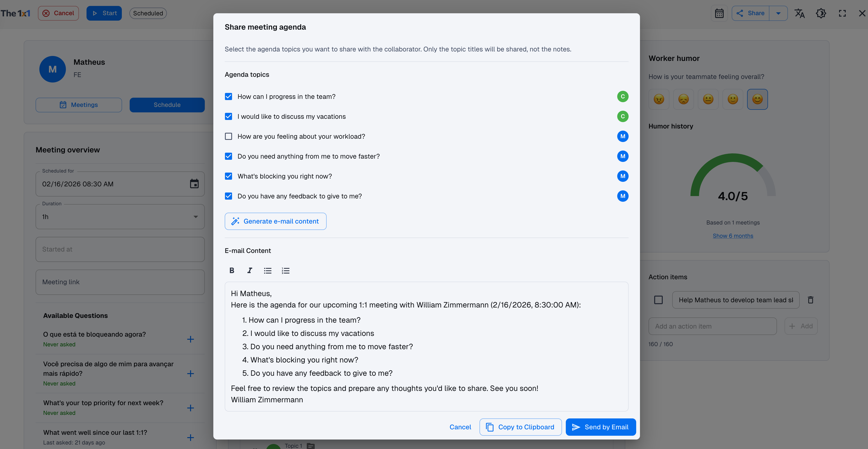Uncheck 'How can I progress in the team?'
Screen dimensions: 868x449
point(228,96)
